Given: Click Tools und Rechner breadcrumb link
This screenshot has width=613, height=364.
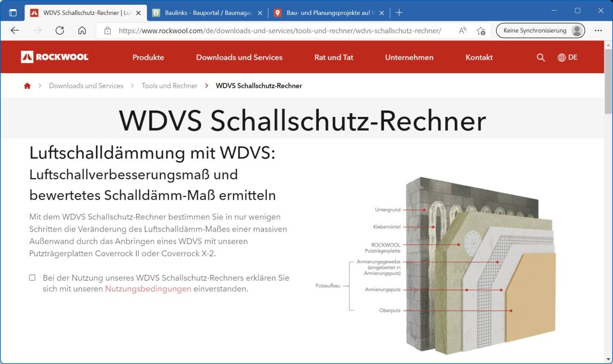Looking at the screenshot, I should pos(169,86).
